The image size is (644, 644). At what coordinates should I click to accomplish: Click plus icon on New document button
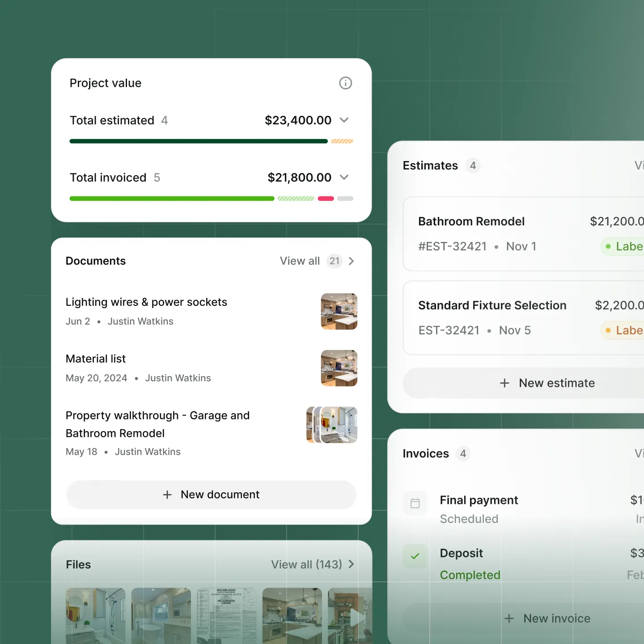click(167, 495)
